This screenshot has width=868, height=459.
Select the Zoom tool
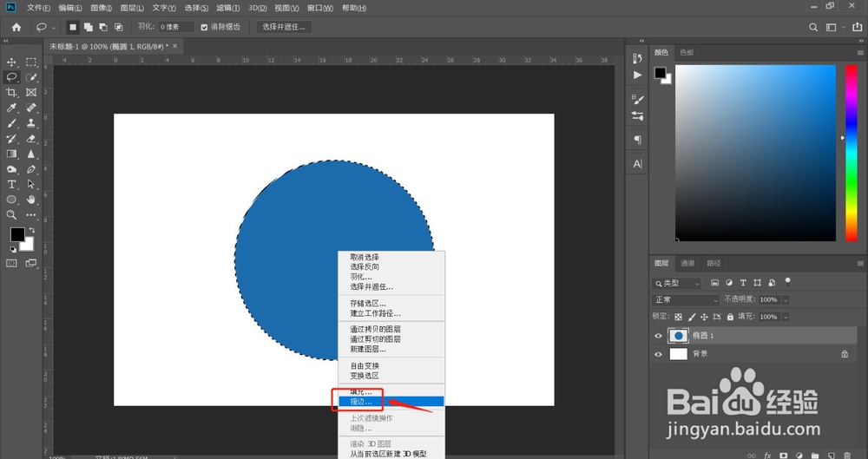point(11,215)
